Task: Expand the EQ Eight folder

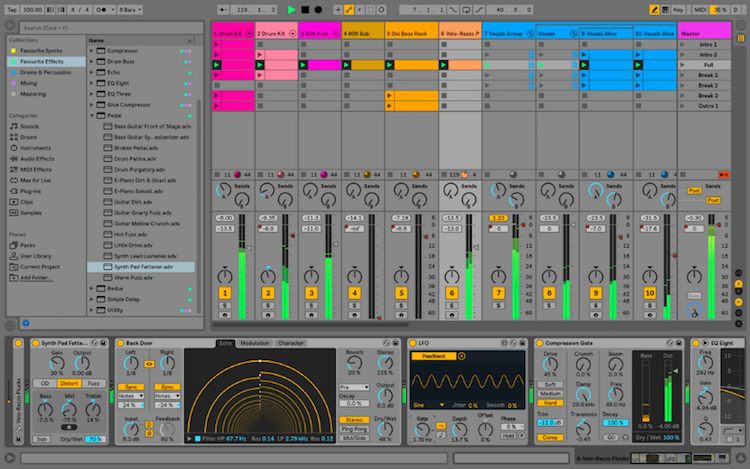Action: (x=92, y=83)
